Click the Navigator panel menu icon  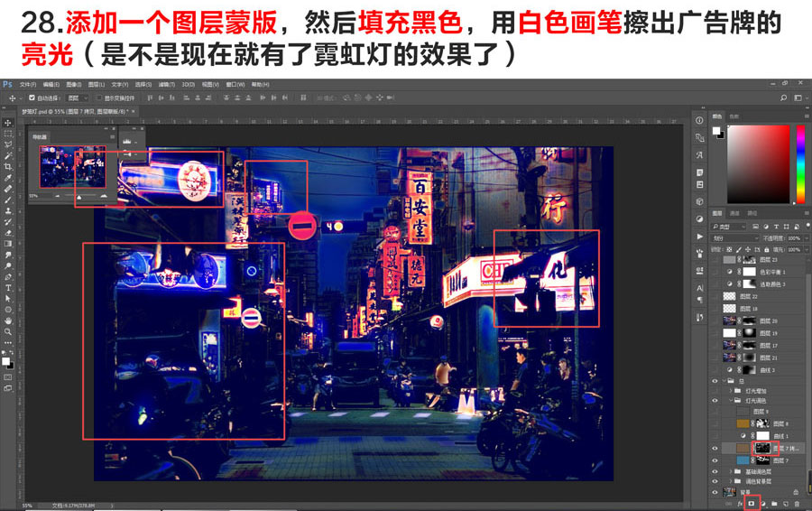(x=113, y=137)
